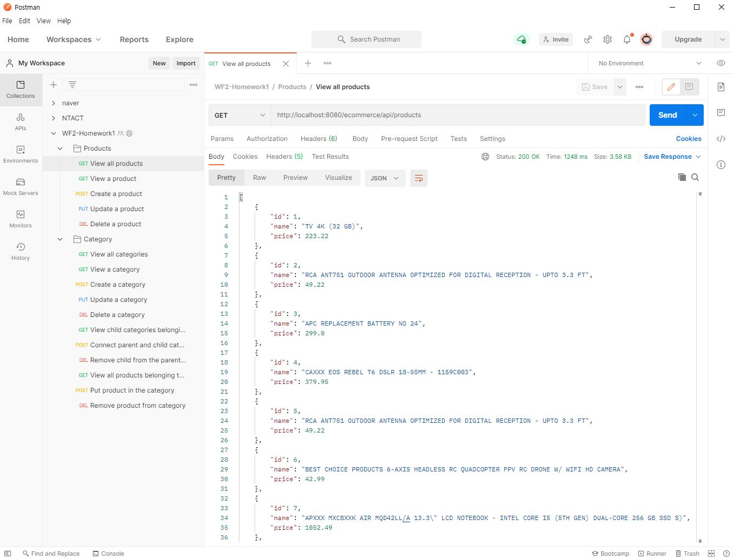The image size is (734, 560).
Task: Open the Test Results response tab
Action: click(x=330, y=157)
